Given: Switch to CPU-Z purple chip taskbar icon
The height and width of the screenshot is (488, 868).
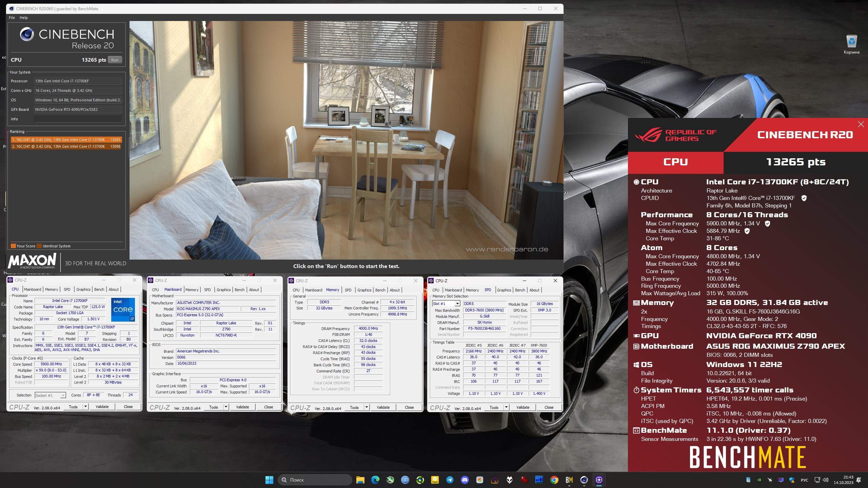Looking at the screenshot, I should tap(599, 480).
